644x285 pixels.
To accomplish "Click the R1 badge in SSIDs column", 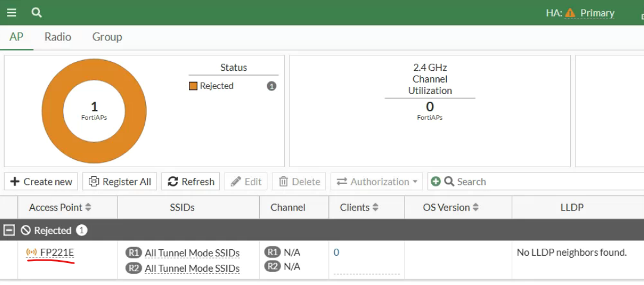I will [x=133, y=253].
